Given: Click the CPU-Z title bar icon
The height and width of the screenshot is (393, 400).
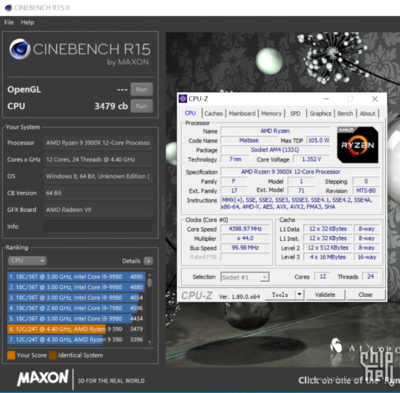Looking at the screenshot, I should click(x=183, y=99).
